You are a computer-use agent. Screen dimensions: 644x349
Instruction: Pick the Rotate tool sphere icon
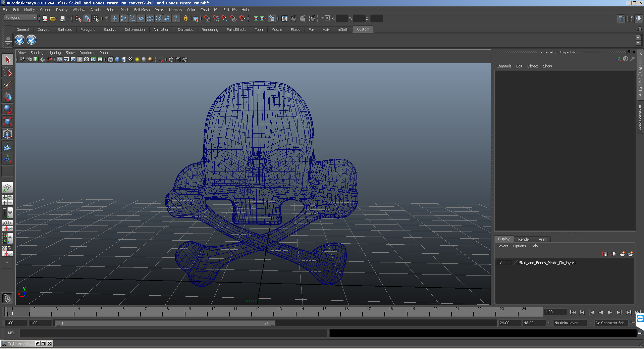pyautogui.click(x=7, y=109)
